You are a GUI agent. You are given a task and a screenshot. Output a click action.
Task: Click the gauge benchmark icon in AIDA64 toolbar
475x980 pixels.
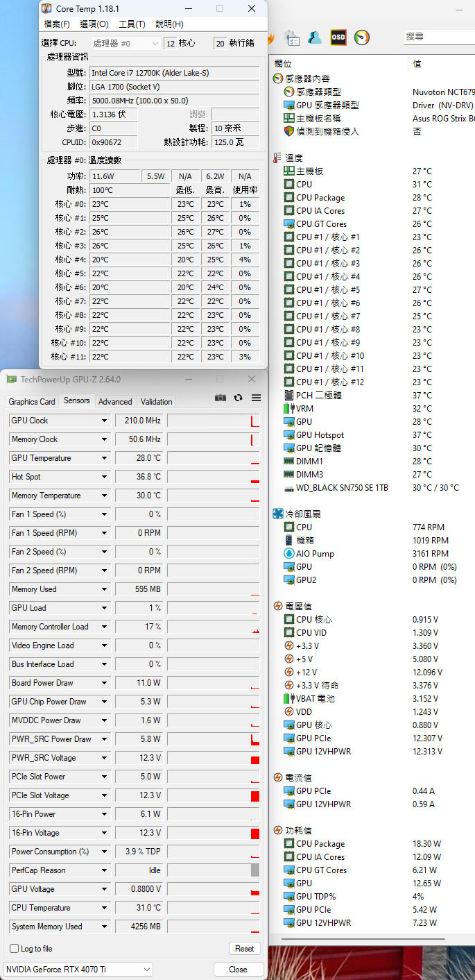(x=362, y=37)
